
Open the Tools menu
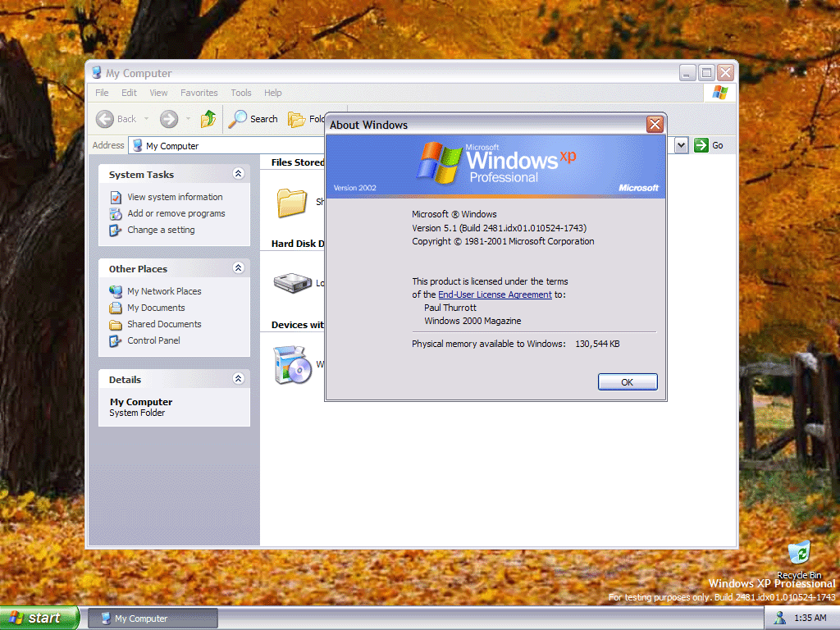click(241, 93)
